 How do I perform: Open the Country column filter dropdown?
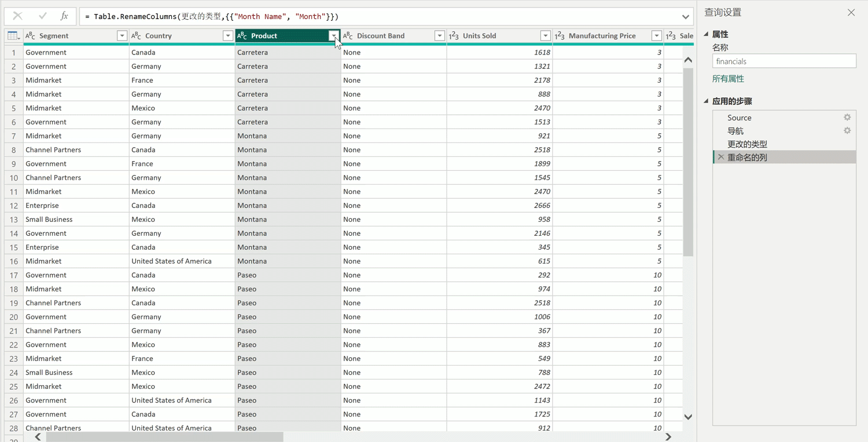(x=228, y=36)
